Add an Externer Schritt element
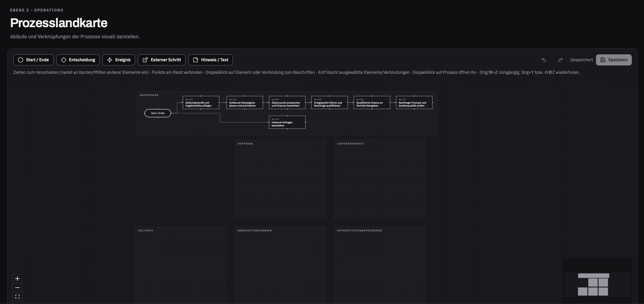The width and height of the screenshot is (644, 304). pyautogui.click(x=162, y=60)
